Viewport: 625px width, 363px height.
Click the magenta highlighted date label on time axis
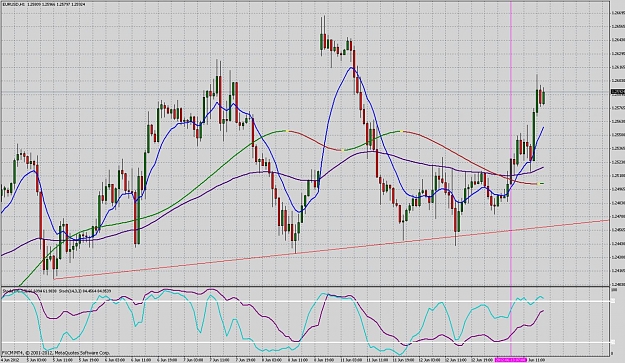[x=511, y=360]
